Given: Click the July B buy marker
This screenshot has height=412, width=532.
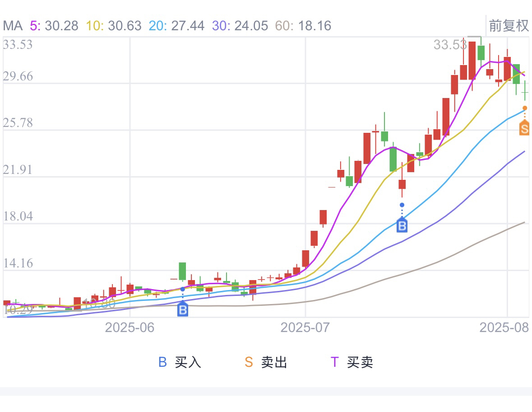Looking at the screenshot, I should point(402,225).
